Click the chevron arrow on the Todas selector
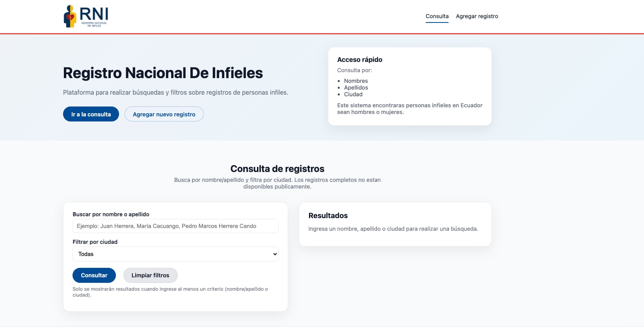 click(x=275, y=254)
